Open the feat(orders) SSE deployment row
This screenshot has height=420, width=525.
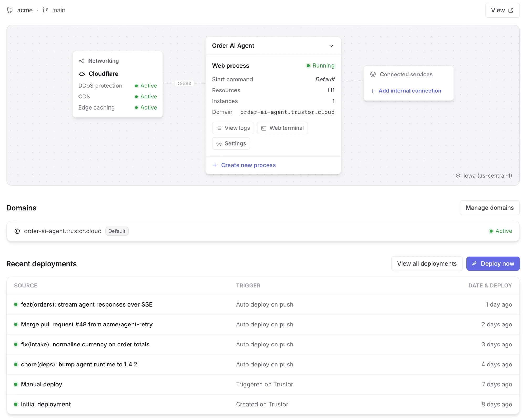[x=263, y=305]
